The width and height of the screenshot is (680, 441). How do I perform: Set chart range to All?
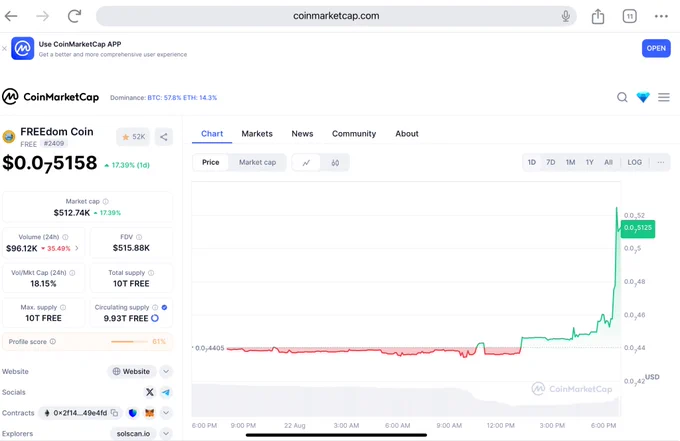(608, 162)
